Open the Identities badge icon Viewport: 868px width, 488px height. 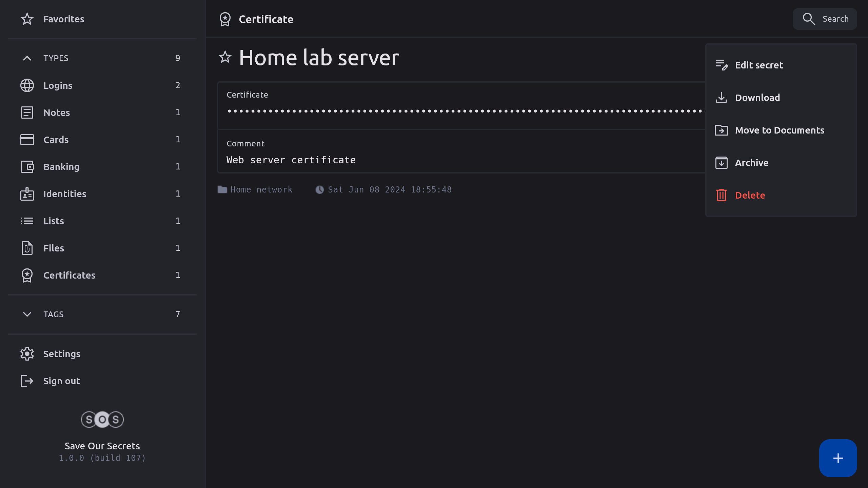tap(27, 194)
